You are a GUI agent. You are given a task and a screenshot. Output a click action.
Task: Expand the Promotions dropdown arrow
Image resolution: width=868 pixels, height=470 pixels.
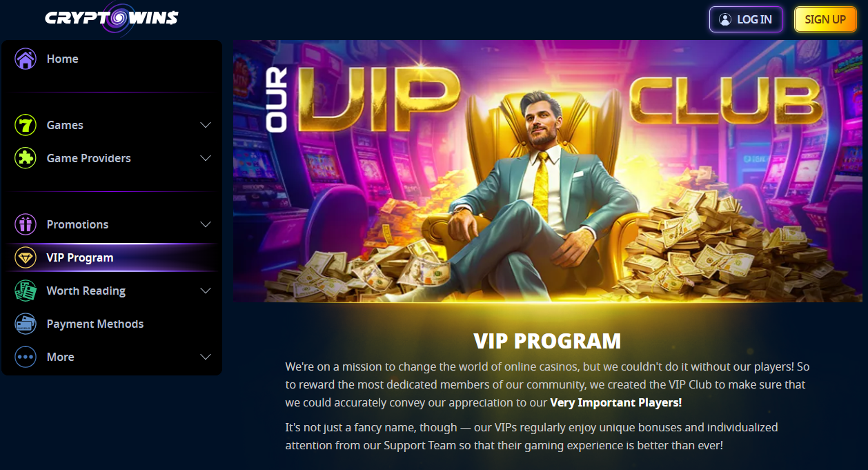click(205, 224)
